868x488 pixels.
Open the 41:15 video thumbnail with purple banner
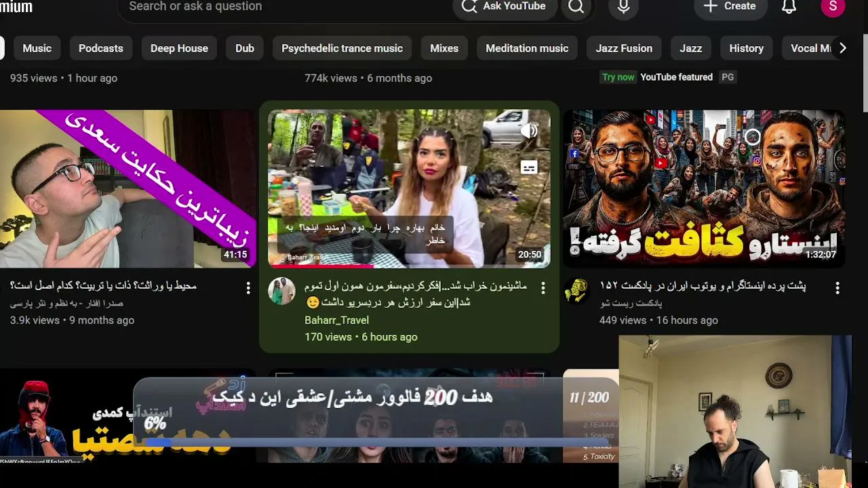click(x=128, y=188)
